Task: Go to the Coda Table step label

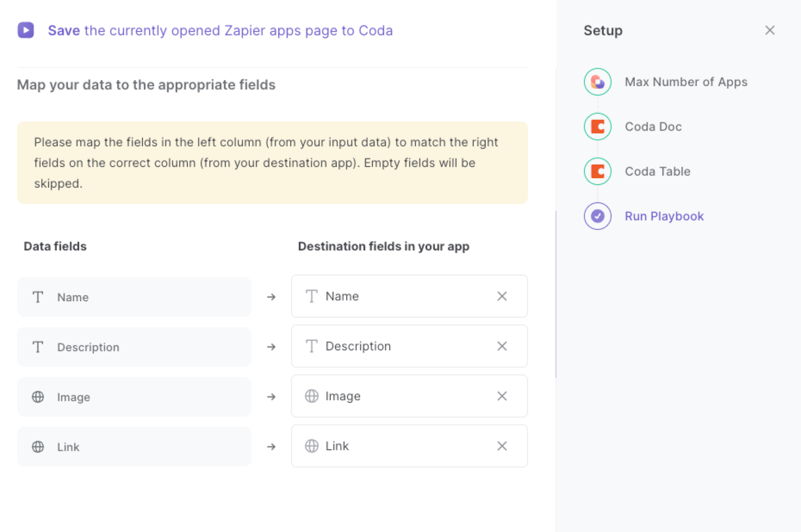Action: 657,171
